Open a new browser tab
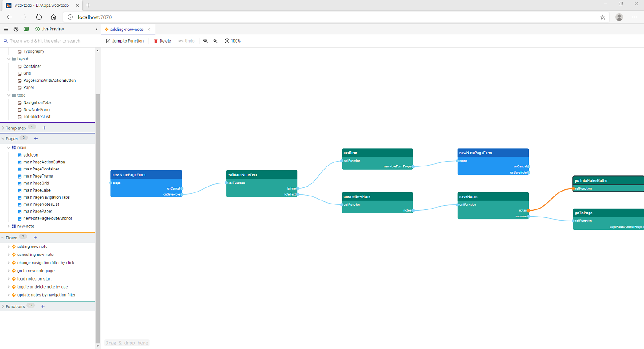The image size is (644, 349). coord(88,5)
